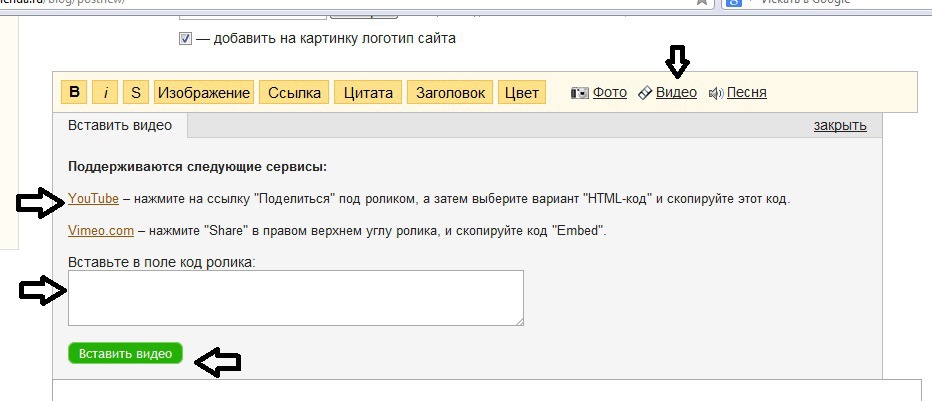Insert a hyperlink via Ссылка button
The height and width of the screenshot is (401, 932).
pyautogui.click(x=294, y=93)
